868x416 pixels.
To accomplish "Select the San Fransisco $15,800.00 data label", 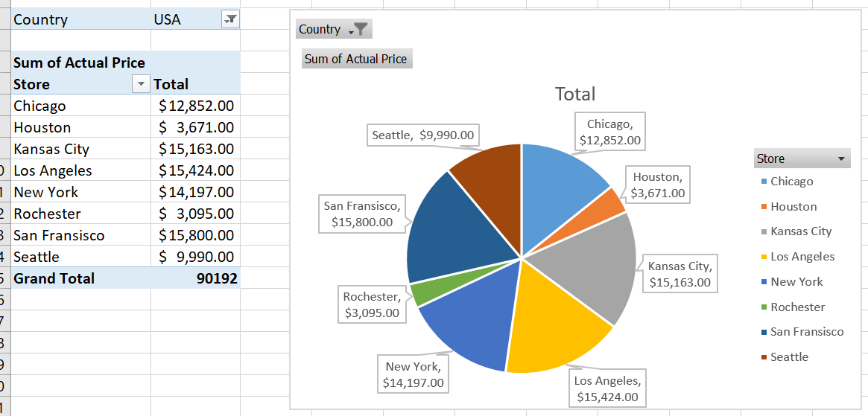I will [362, 214].
